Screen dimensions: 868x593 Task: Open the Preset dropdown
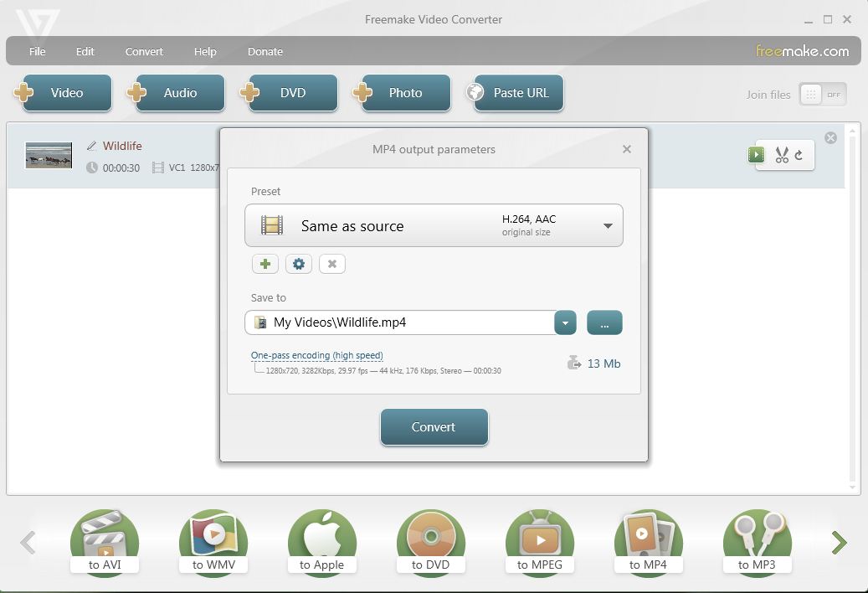pyautogui.click(x=607, y=224)
